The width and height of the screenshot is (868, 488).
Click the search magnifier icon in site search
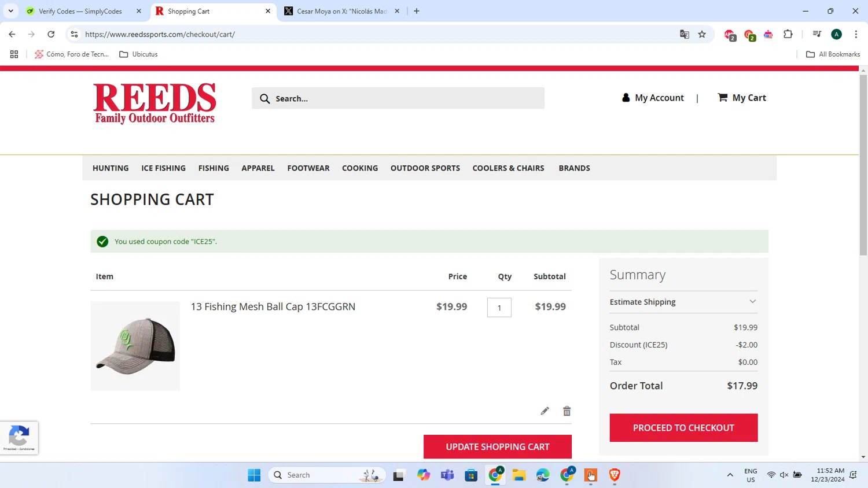(264, 98)
